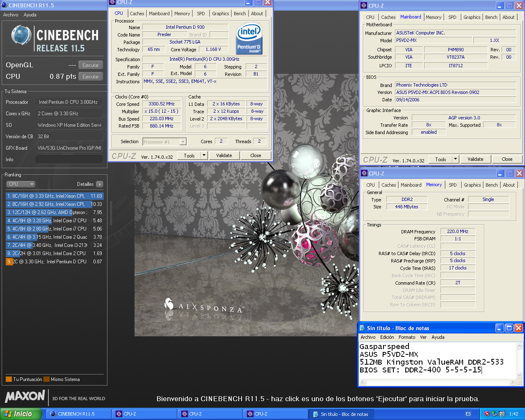Viewport: 525px width, 420px height.
Task: Switch to About tab in CPU-Z Memory window
Action: click(509, 185)
